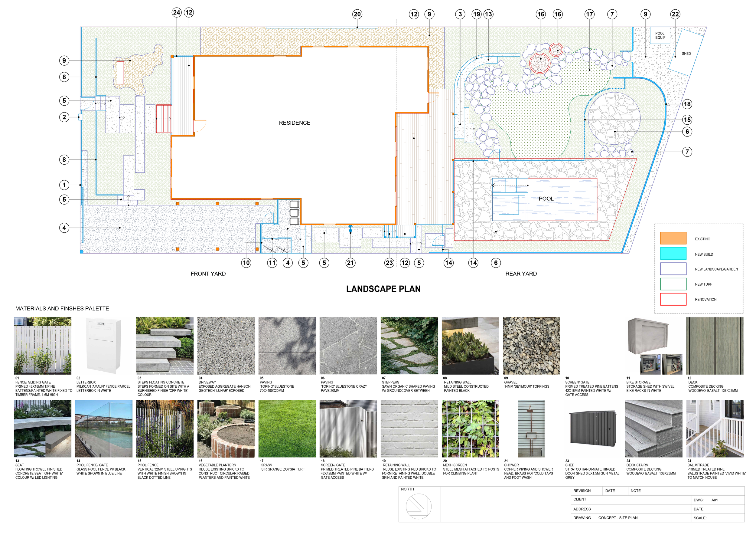The image size is (756, 535).
Task: Select callout marker 24 above the deck stairs
Action: [177, 12]
